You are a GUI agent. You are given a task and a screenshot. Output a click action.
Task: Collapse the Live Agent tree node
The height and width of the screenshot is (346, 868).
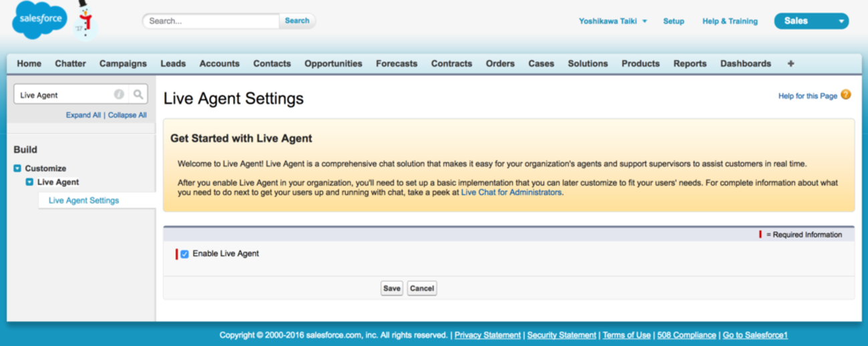(29, 182)
